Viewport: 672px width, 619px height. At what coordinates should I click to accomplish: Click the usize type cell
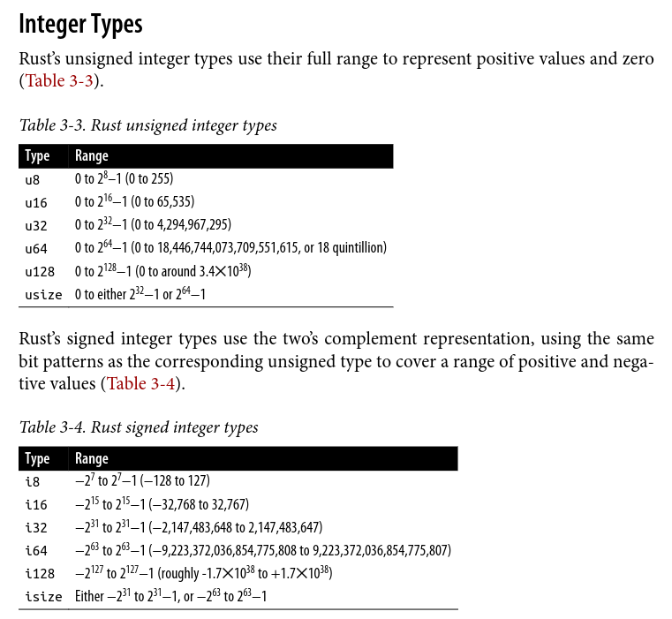click(43, 294)
